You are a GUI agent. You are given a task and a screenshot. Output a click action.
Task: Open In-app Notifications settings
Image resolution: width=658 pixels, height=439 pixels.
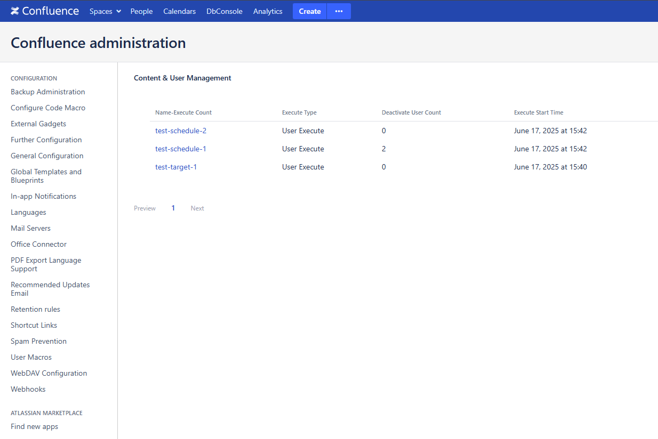point(43,196)
